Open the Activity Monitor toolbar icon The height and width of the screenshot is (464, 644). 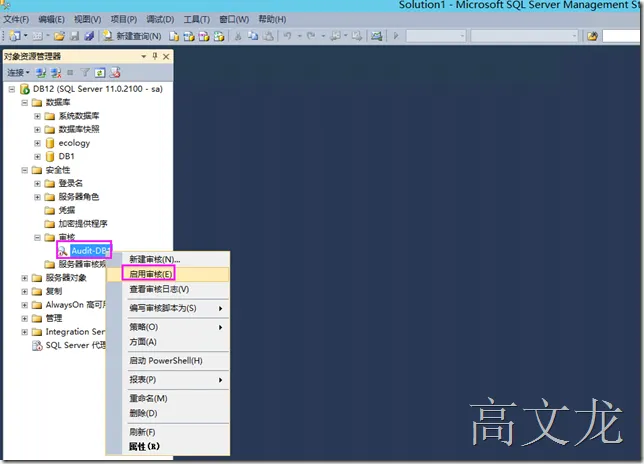[x=376, y=36]
